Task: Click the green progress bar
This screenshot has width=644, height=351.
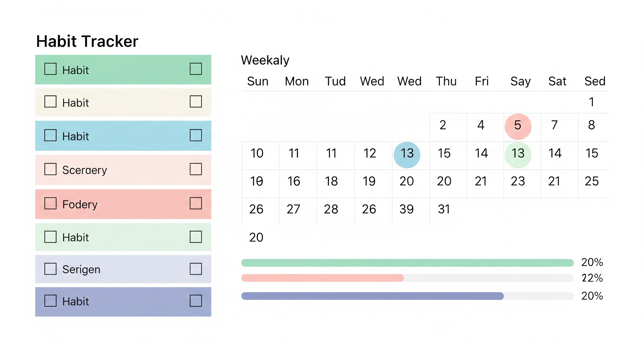Action: pyautogui.click(x=407, y=263)
